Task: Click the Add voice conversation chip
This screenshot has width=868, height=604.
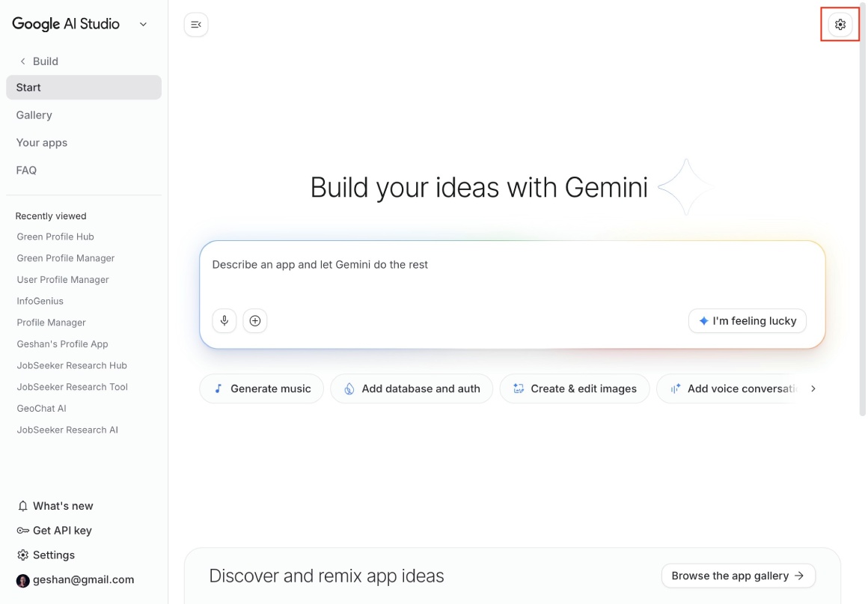Action: point(730,388)
